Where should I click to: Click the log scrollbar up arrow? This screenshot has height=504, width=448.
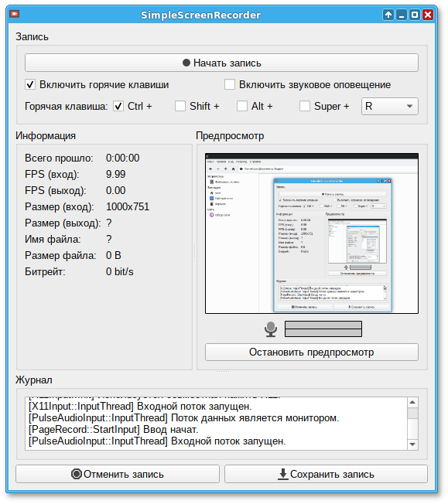tap(412, 403)
